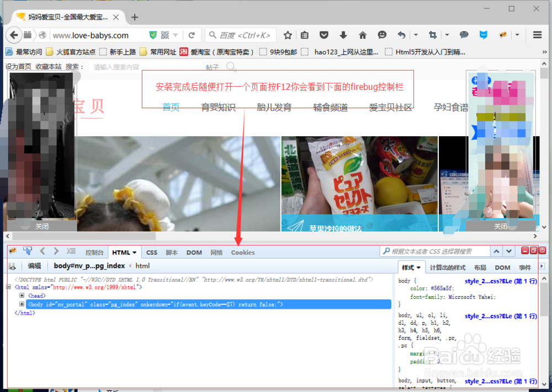Switch to the CSS tab in Firebug

click(152, 253)
